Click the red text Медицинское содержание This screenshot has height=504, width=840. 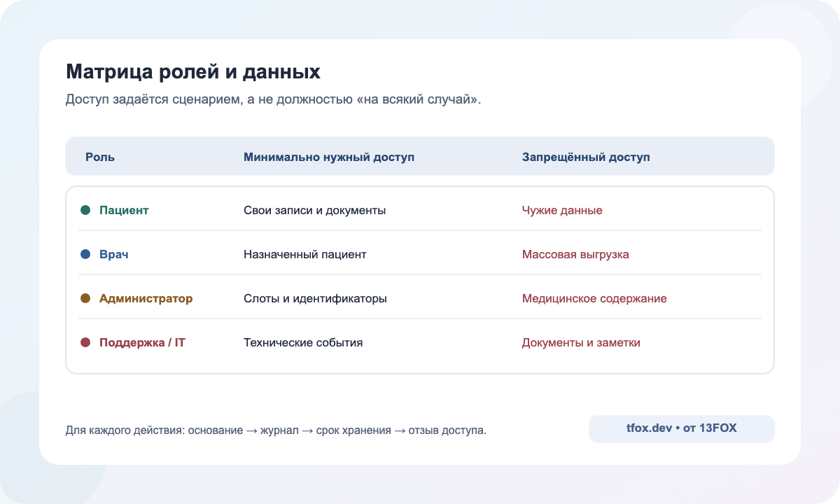point(594,298)
